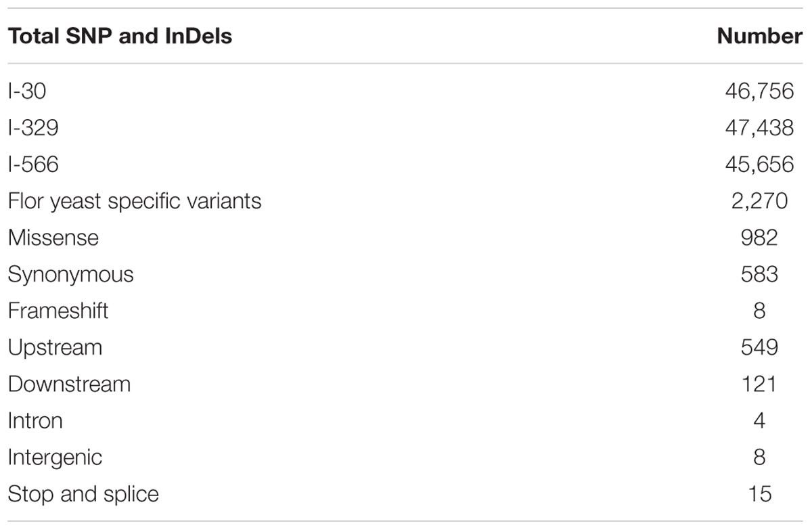
Task: Select the Intron row label
Action: [35, 420]
